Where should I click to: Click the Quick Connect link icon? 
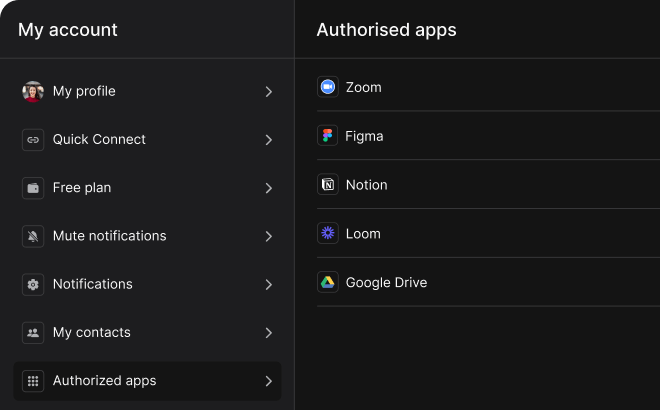click(x=33, y=140)
